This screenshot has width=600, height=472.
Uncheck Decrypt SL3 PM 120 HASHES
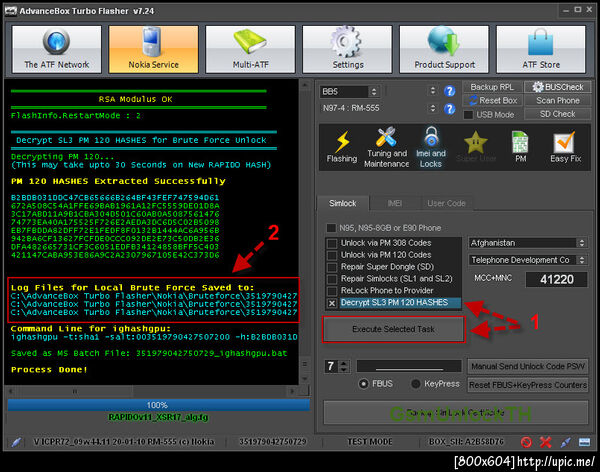(332, 303)
